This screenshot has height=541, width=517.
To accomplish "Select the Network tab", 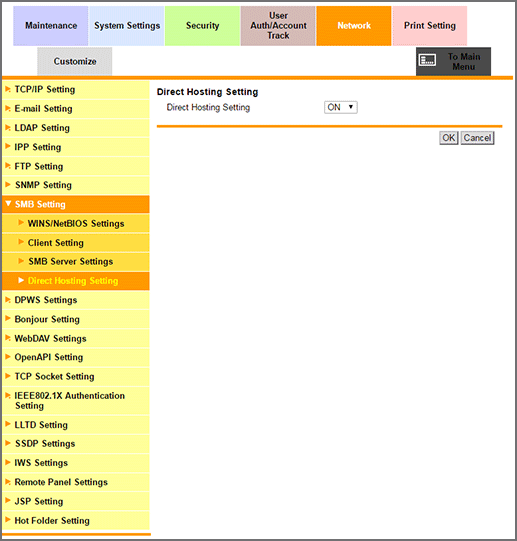I will [x=354, y=26].
